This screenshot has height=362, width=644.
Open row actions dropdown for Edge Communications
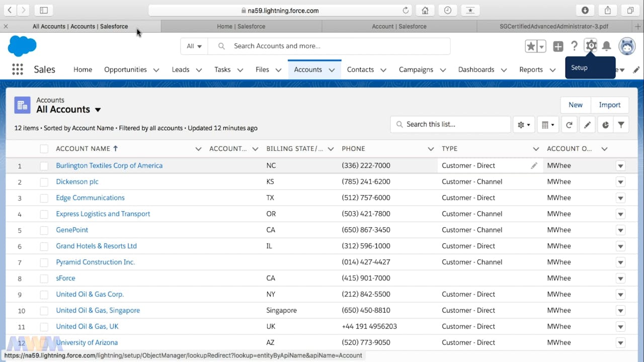(x=620, y=198)
